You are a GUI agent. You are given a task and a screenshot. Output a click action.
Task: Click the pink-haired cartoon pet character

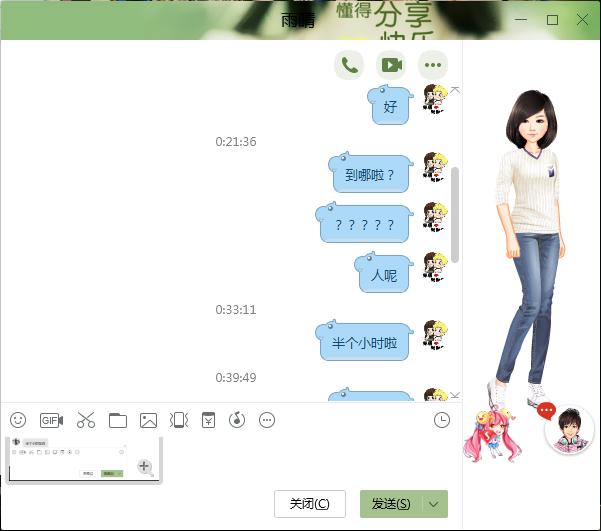491,436
